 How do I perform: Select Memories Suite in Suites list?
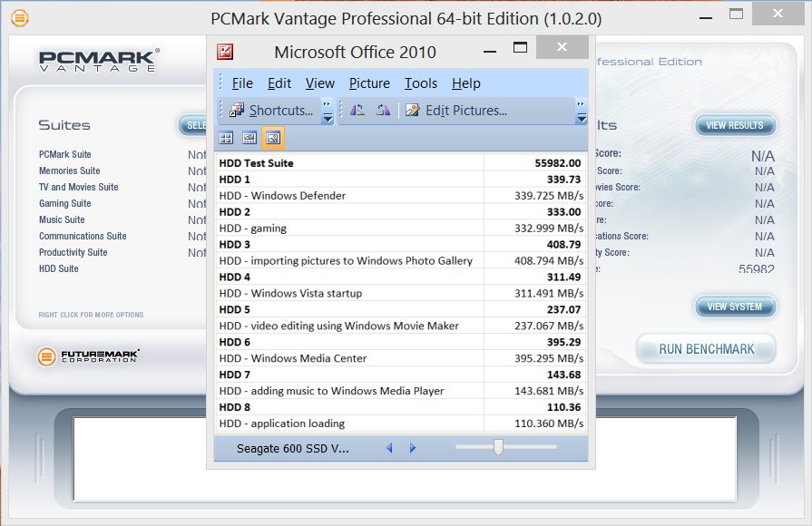(x=70, y=170)
